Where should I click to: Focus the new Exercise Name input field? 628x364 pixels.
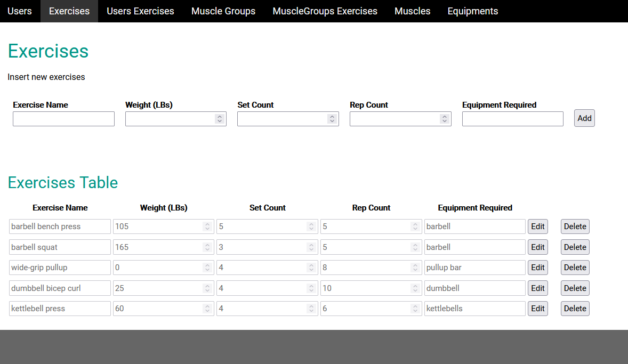click(63, 119)
